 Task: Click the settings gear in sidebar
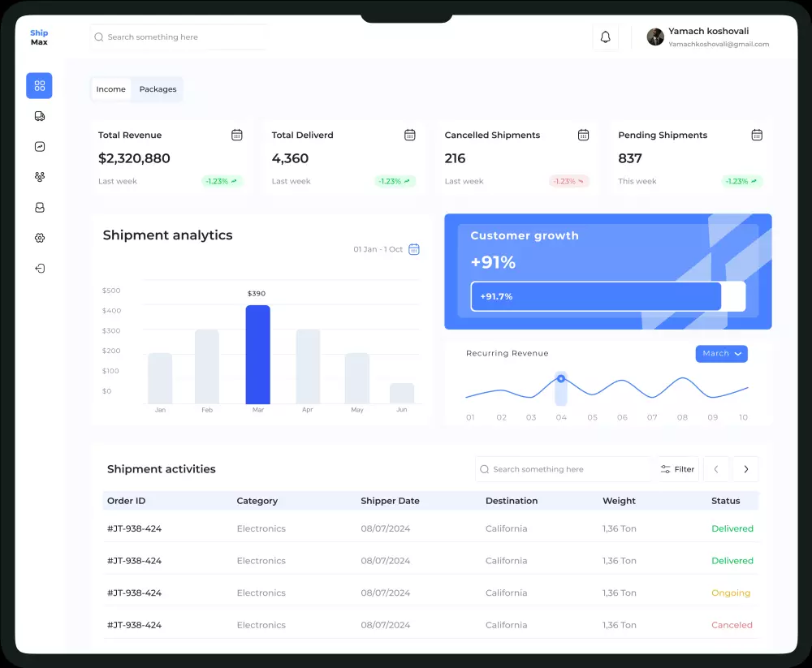[x=39, y=238]
